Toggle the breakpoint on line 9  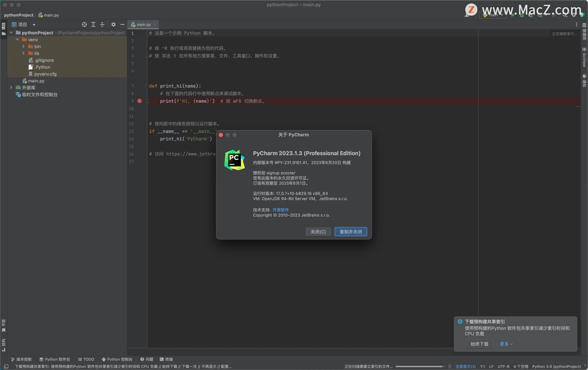(140, 101)
